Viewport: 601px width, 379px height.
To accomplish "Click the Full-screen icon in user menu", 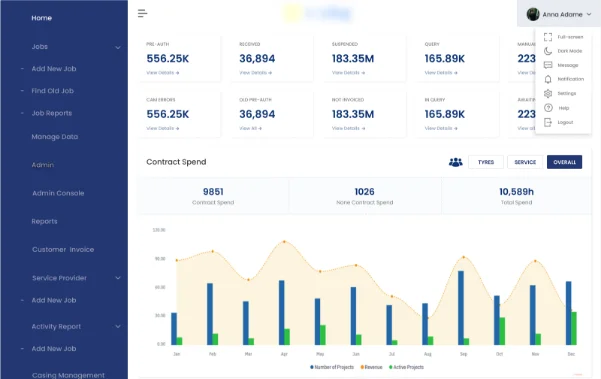I will [x=548, y=37].
